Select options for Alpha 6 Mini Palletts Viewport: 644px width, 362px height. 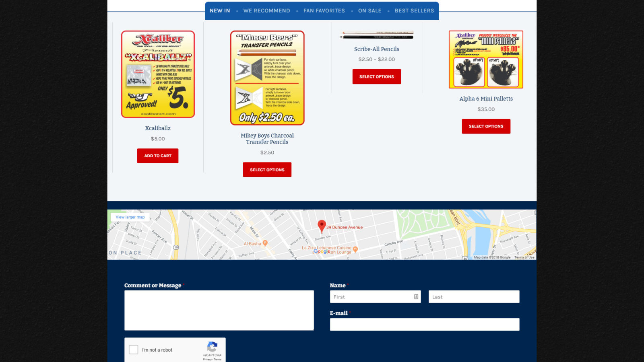[x=486, y=126]
